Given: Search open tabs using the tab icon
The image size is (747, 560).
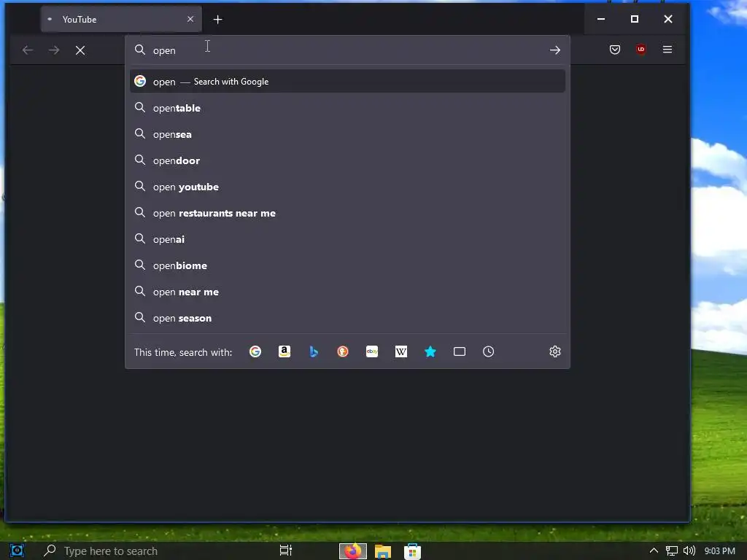Looking at the screenshot, I should click(460, 352).
